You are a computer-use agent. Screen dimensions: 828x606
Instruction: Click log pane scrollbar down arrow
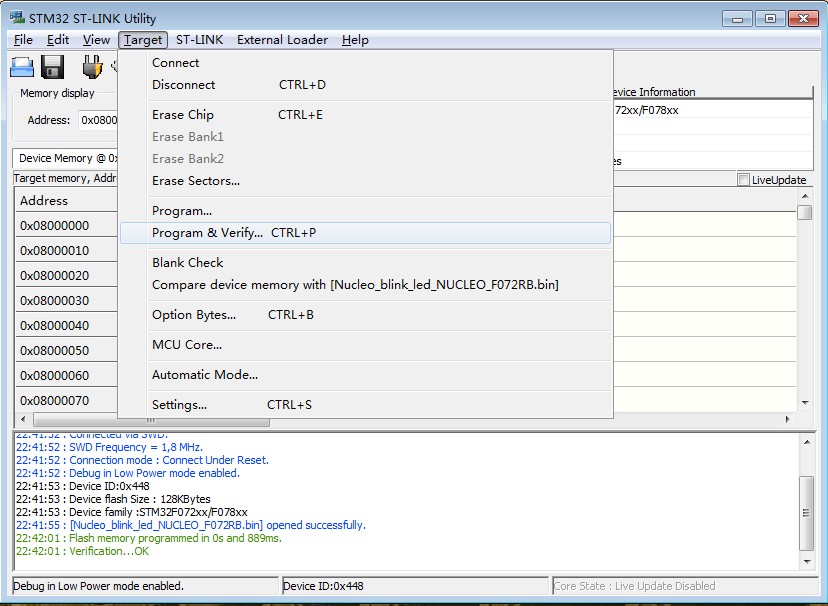pos(807,562)
